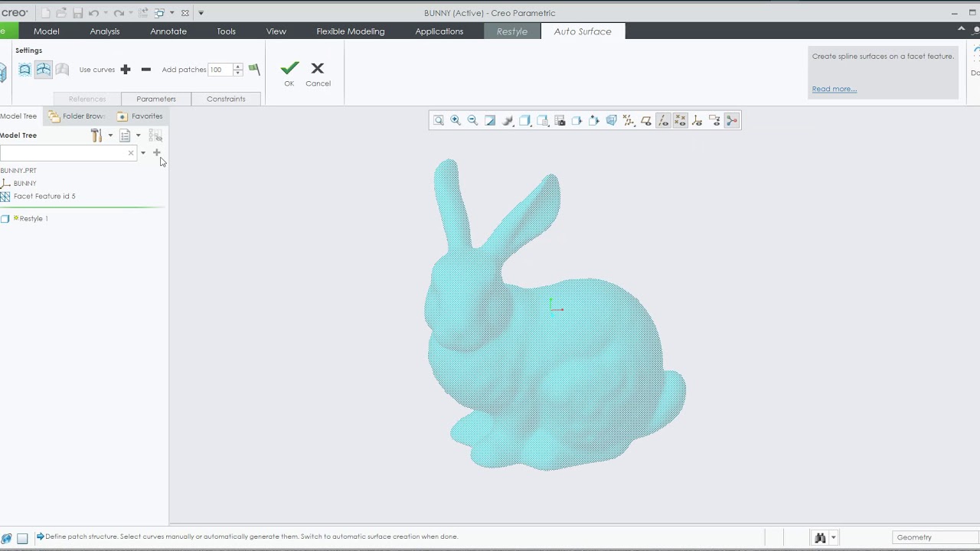Open the View ribbon tab
Image resolution: width=980 pixels, height=551 pixels.
276,31
